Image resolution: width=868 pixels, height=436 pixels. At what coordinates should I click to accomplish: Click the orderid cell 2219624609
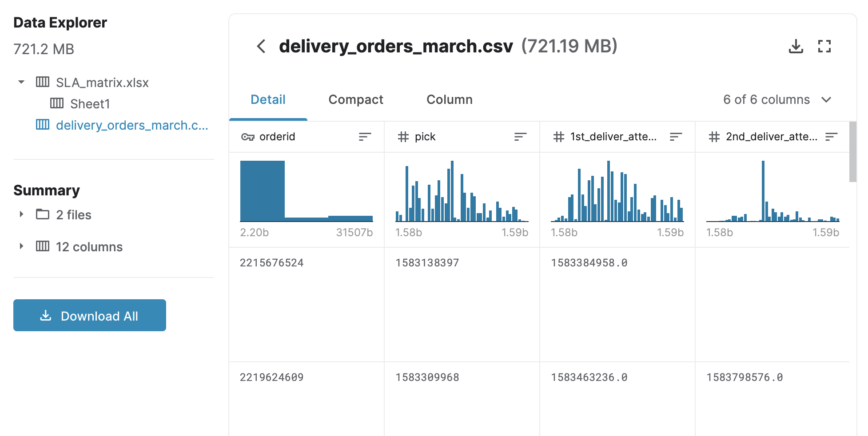coord(272,377)
